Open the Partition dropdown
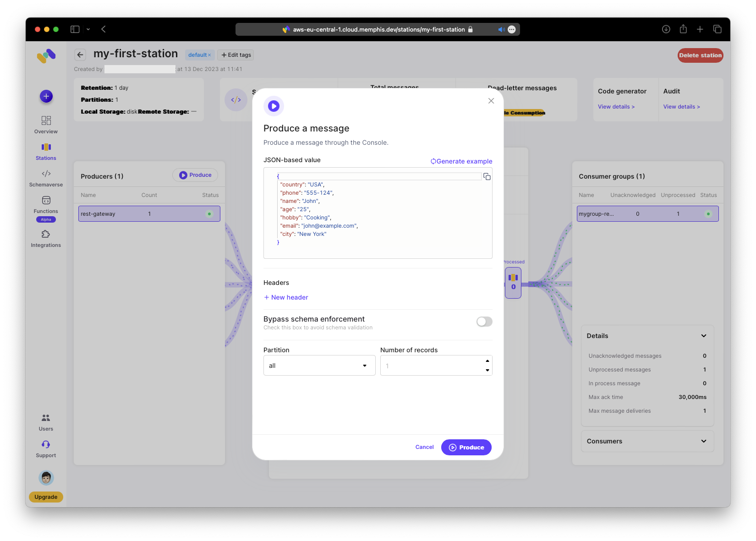This screenshot has height=541, width=756. (x=319, y=366)
